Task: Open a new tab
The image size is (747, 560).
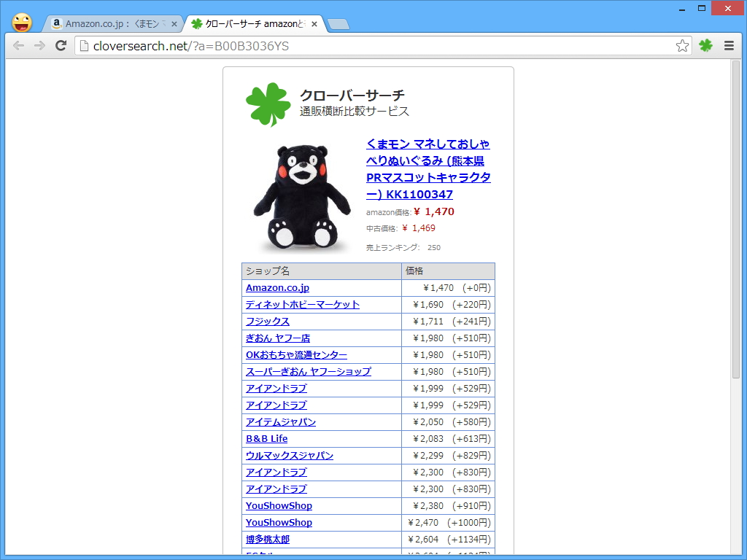Action: [x=338, y=24]
